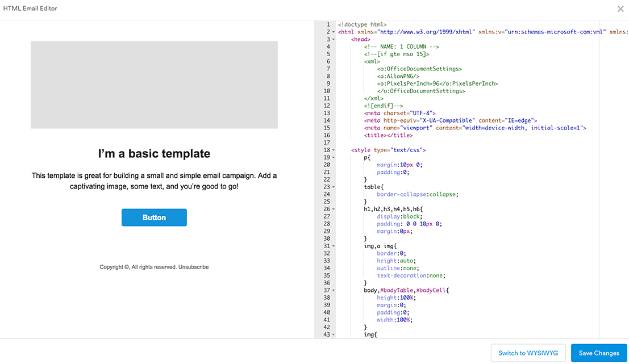Collapse the style block on line 18
The width and height of the screenshot is (629, 364).
point(334,150)
